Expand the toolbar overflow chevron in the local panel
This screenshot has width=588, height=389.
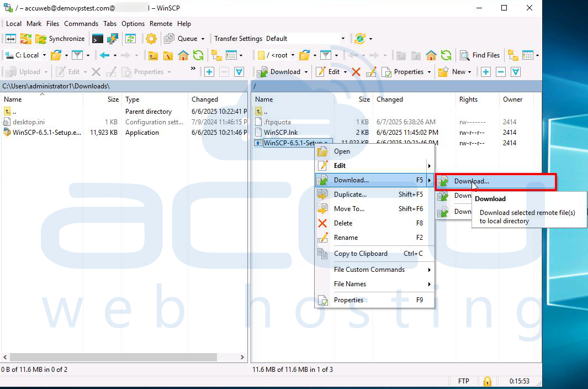click(193, 69)
